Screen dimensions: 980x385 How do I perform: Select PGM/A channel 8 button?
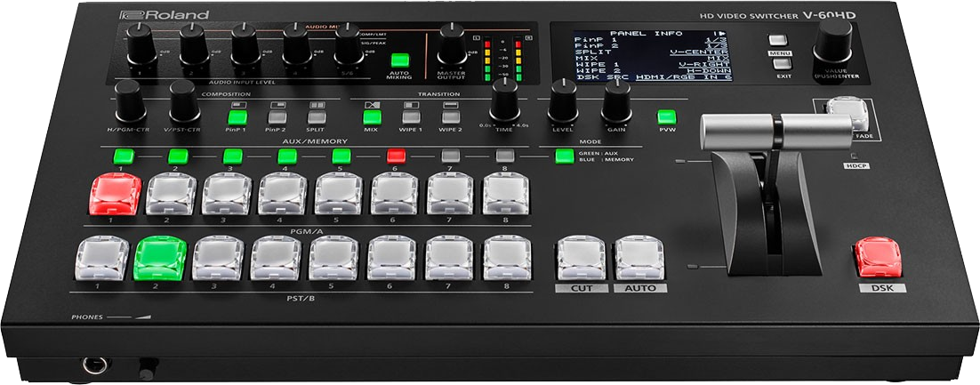pyautogui.click(x=506, y=195)
